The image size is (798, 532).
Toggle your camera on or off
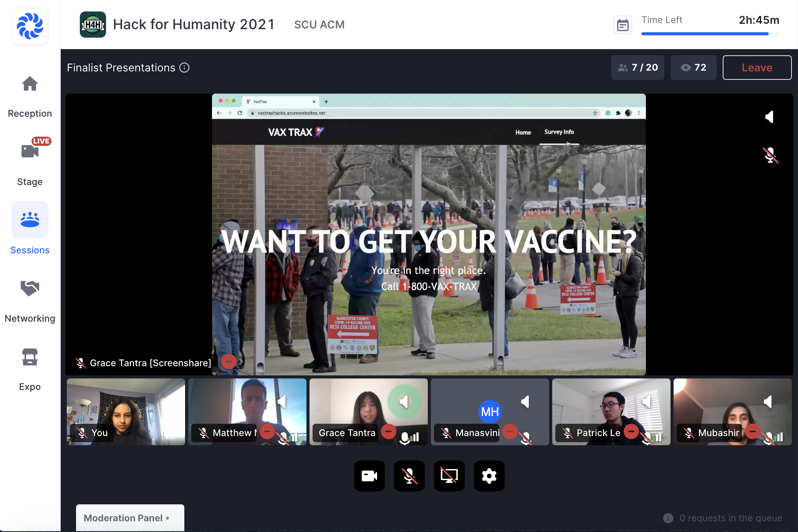click(369, 476)
